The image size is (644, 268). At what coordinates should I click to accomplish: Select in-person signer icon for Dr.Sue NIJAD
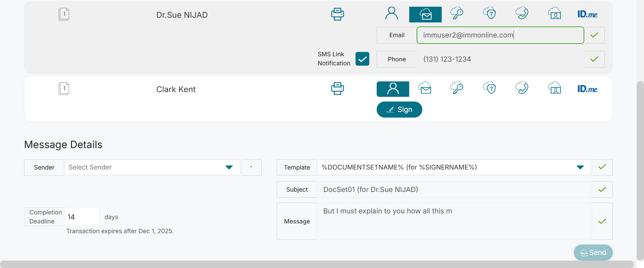click(x=391, y=14)
